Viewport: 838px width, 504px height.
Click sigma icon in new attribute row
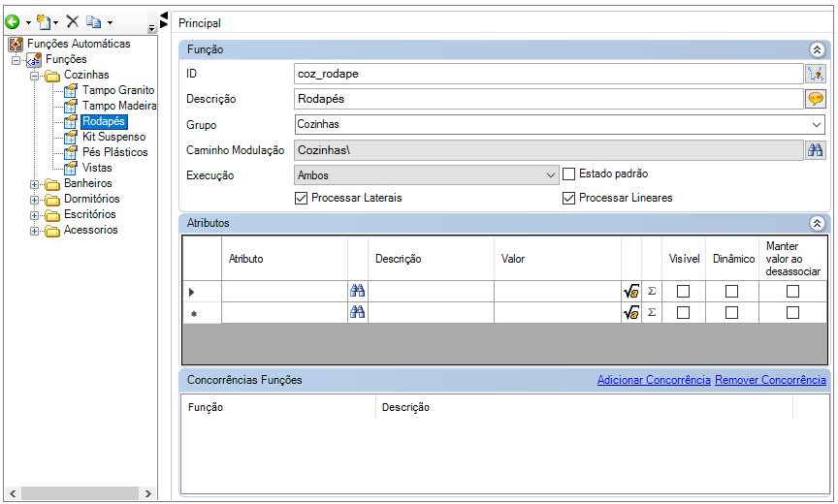click(652, 312)
